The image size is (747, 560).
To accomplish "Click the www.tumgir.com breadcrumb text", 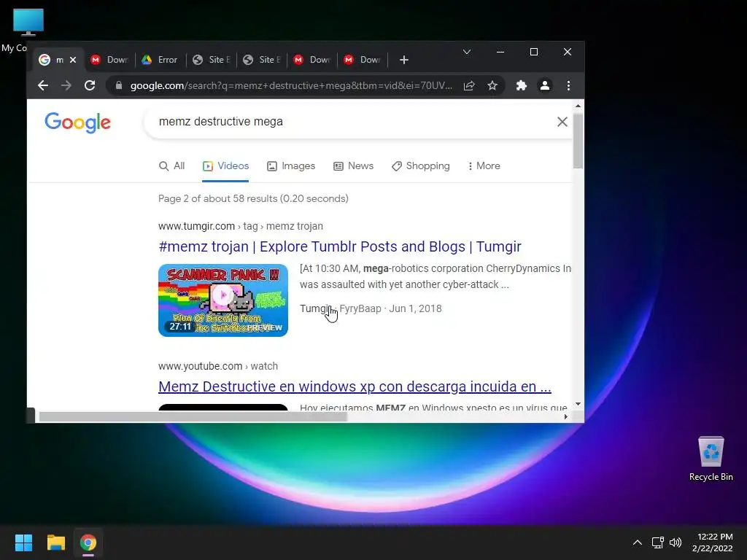I will click(196, 226).
